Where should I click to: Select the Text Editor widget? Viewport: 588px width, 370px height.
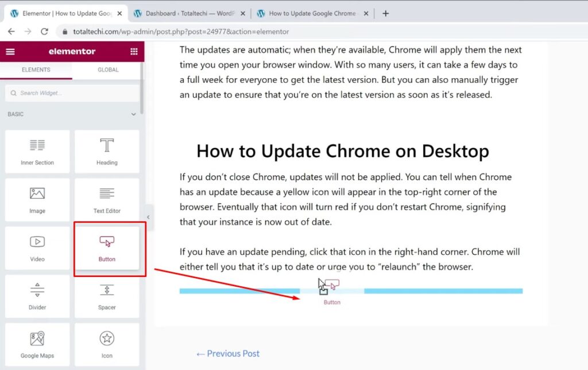coord(107,199)
